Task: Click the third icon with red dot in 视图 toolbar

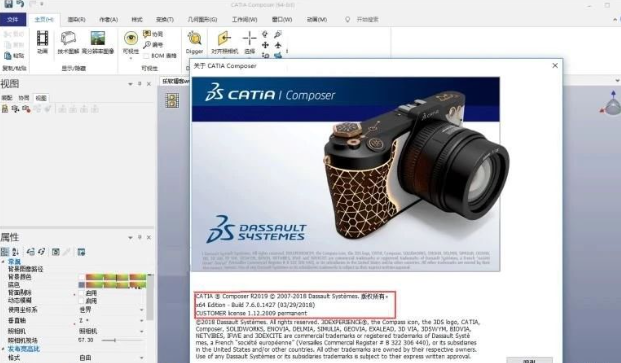Action: tap(26, 109)
